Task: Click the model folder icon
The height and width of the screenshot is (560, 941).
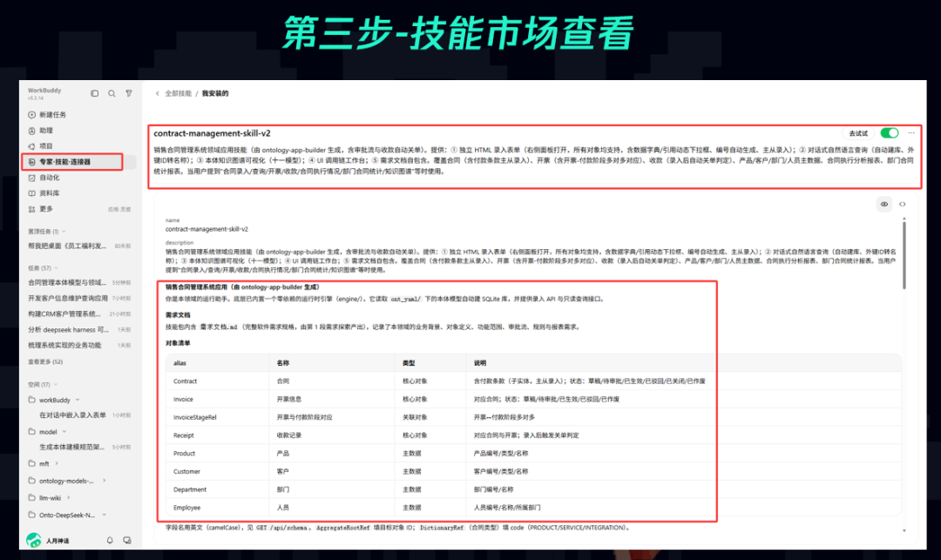Action: pos(32,431)
